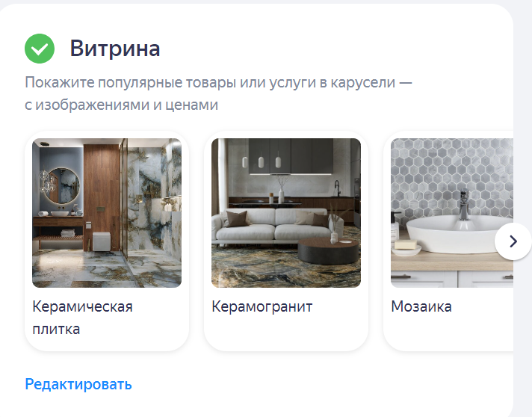Click the Мозаика card title
532x417 pixels.
click(x=421, y=306)
